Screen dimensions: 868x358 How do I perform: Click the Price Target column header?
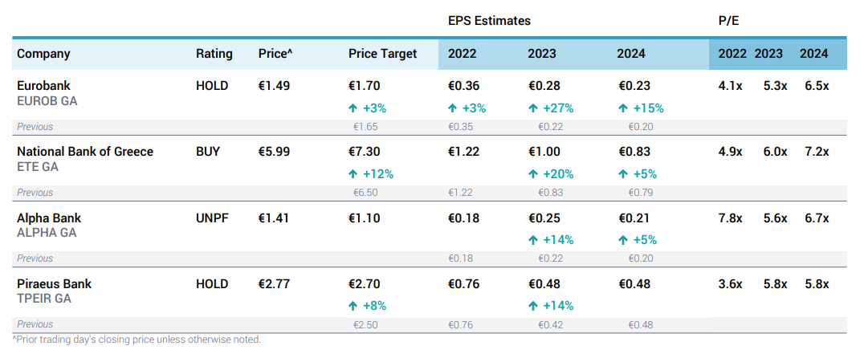point(382,54)
